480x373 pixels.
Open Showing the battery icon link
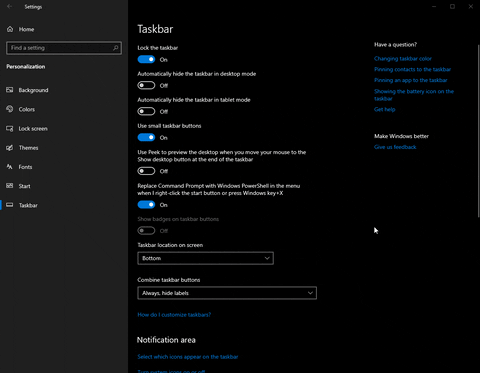click(414, 95)
